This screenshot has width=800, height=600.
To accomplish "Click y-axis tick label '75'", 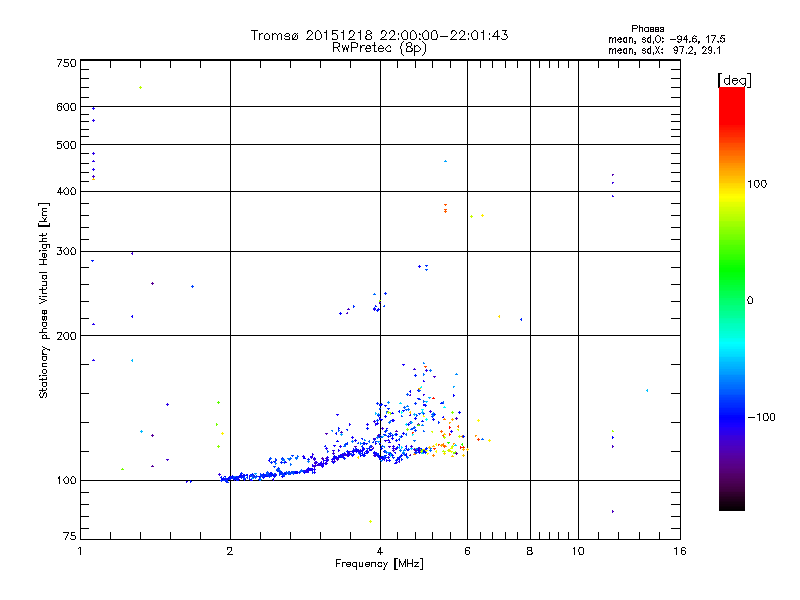I will [70, 536].
